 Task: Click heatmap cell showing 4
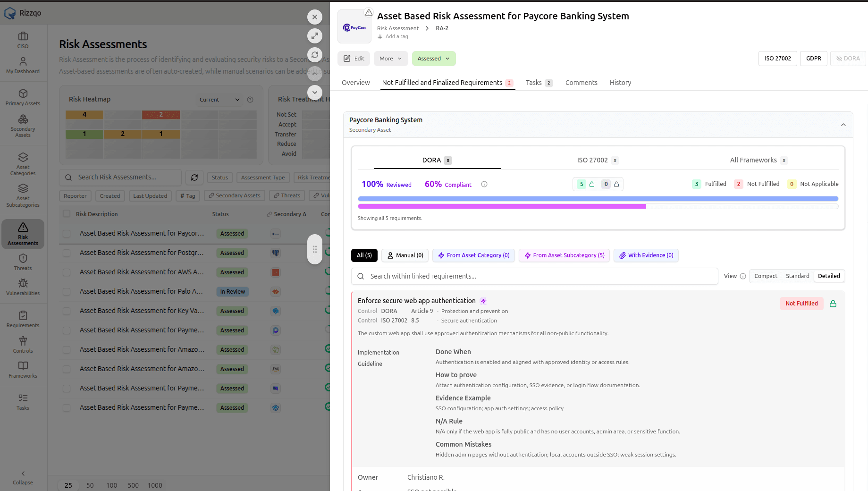click(84, 115)
